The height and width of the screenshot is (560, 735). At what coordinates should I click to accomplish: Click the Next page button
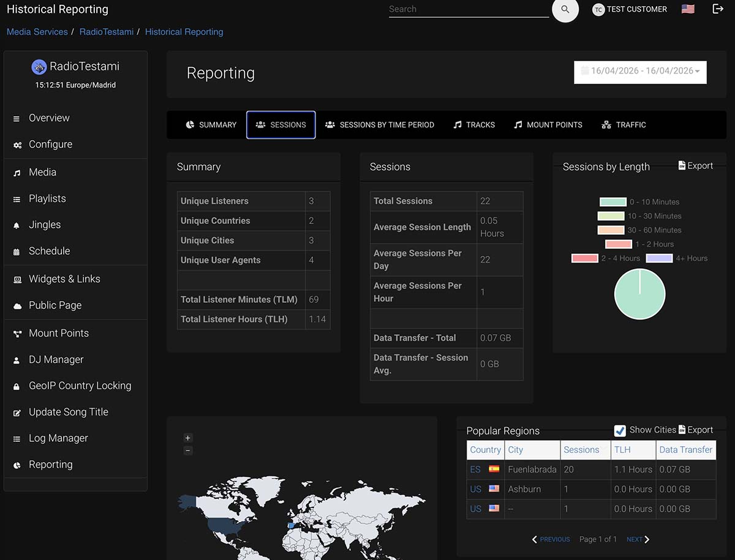[638, 539]
